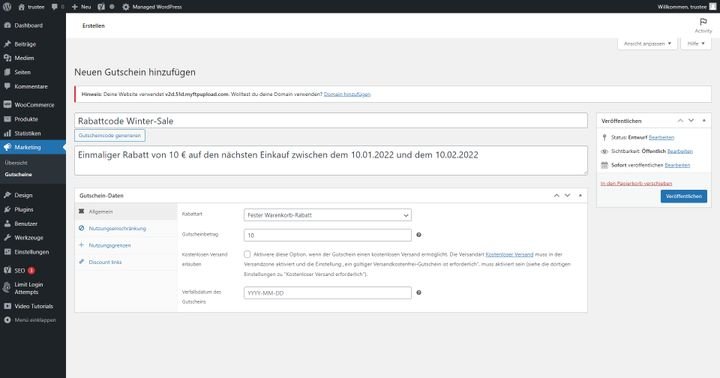
Task: Expand the Hilfe dropdown
Action: pos(696,44)
